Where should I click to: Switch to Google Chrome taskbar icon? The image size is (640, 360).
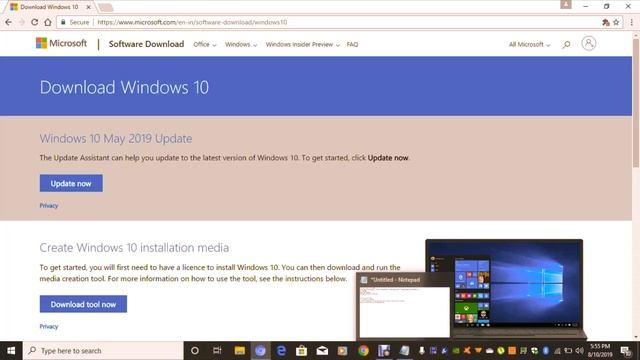(x=363, y=351)
